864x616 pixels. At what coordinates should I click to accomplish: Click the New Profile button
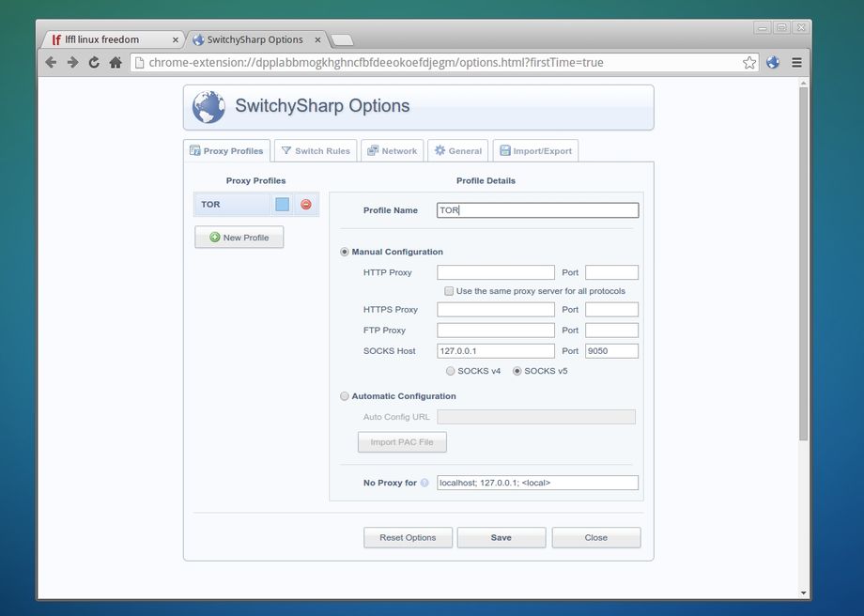(239, 238)
